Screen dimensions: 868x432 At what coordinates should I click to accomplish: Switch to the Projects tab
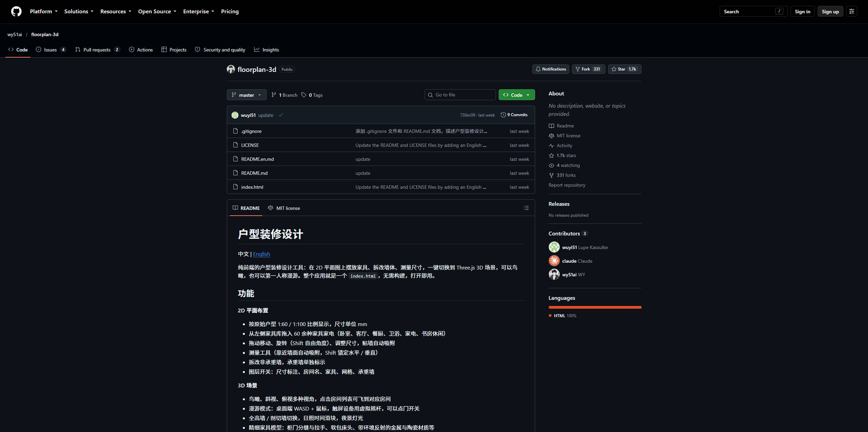(174, 50)
